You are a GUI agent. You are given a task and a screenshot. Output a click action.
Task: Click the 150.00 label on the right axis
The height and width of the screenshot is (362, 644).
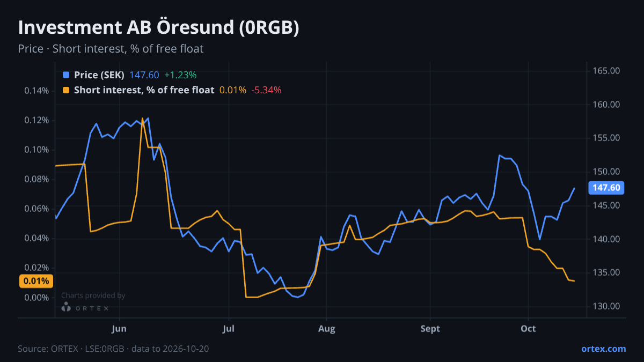click(606, 172)
